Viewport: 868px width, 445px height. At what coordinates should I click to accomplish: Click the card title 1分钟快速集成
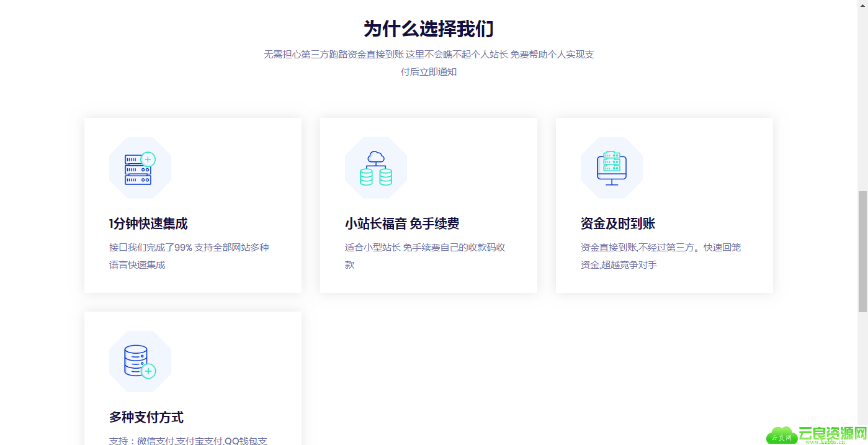[x=148, y=223]
